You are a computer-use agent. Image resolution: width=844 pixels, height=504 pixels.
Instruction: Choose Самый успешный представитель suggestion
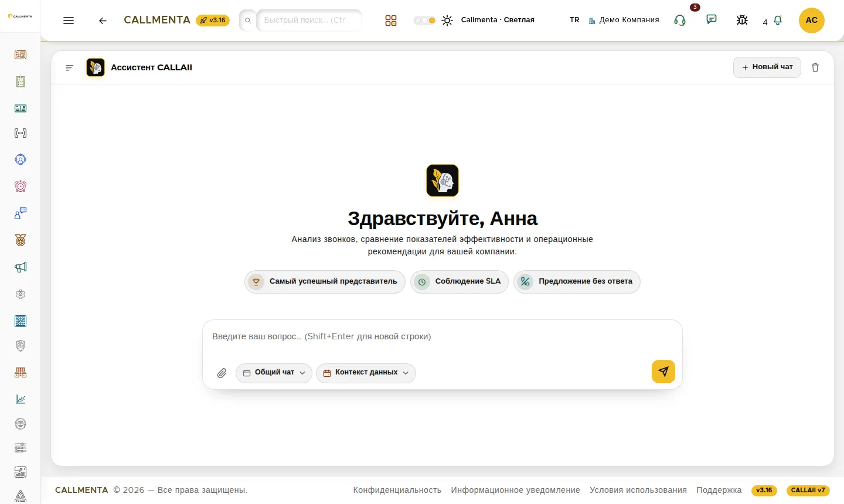tap(325, 282)
